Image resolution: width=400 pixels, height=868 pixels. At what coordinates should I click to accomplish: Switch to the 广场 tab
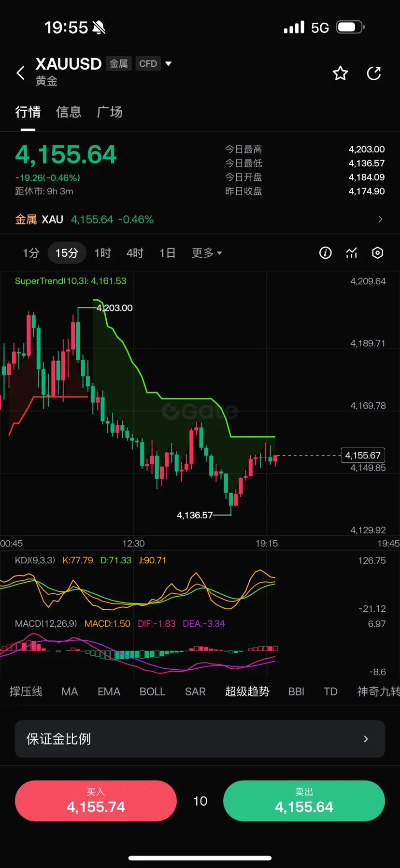tap(110, 112)
